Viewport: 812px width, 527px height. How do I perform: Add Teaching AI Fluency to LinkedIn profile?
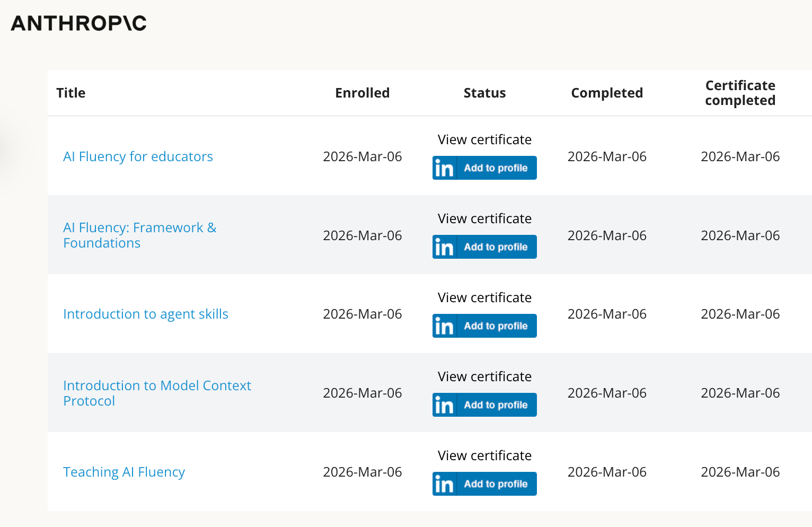pos(484,484)
